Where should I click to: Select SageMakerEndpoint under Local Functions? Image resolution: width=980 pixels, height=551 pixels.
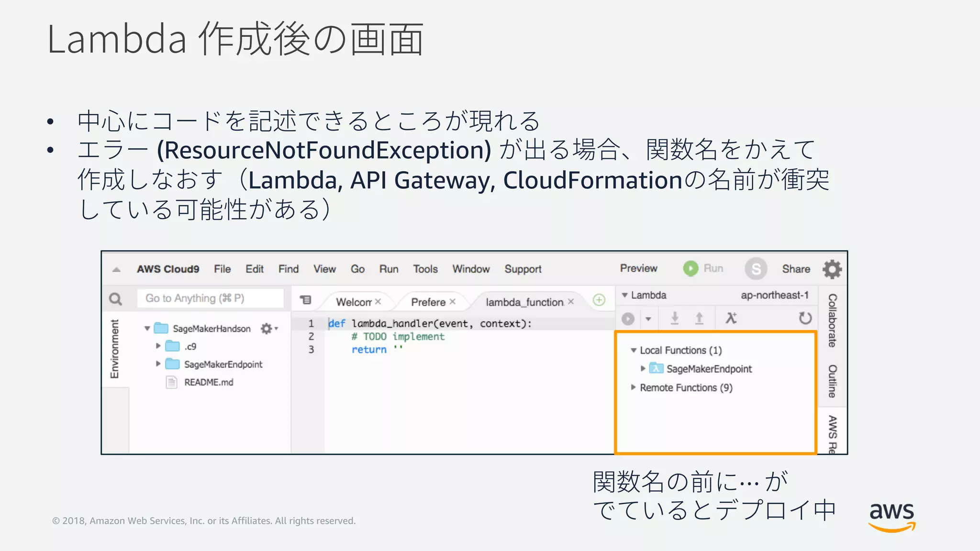point(709,369)
